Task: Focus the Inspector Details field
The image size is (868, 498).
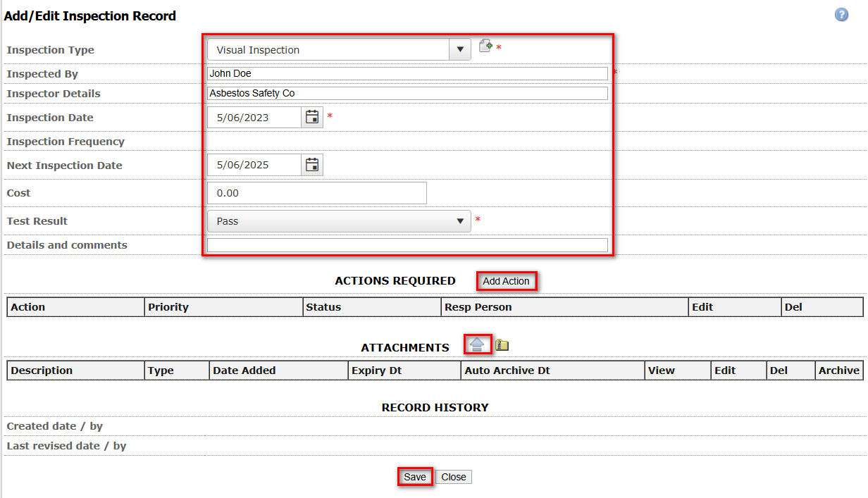Action: point(407,94)
